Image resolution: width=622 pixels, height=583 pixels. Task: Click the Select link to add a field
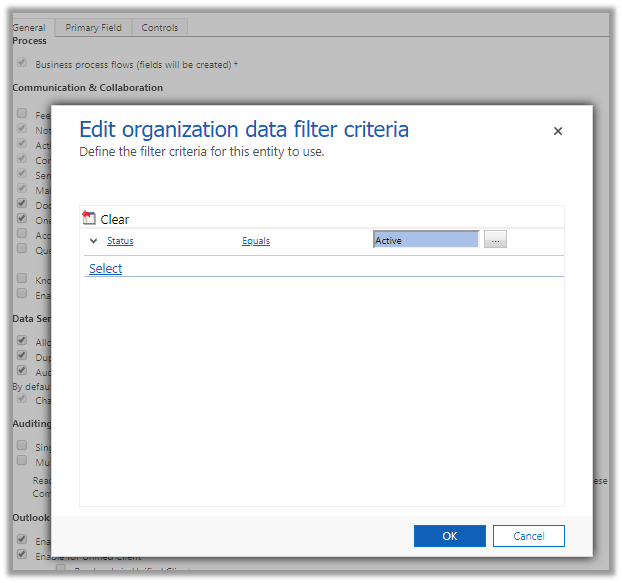coord(105,268)
